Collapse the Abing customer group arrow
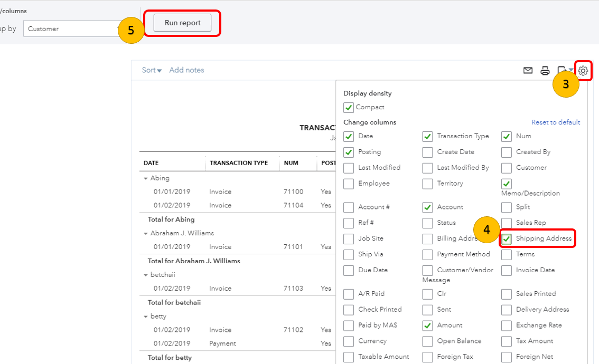The height and width of the screenshot is (364, 599). [146, 178]
